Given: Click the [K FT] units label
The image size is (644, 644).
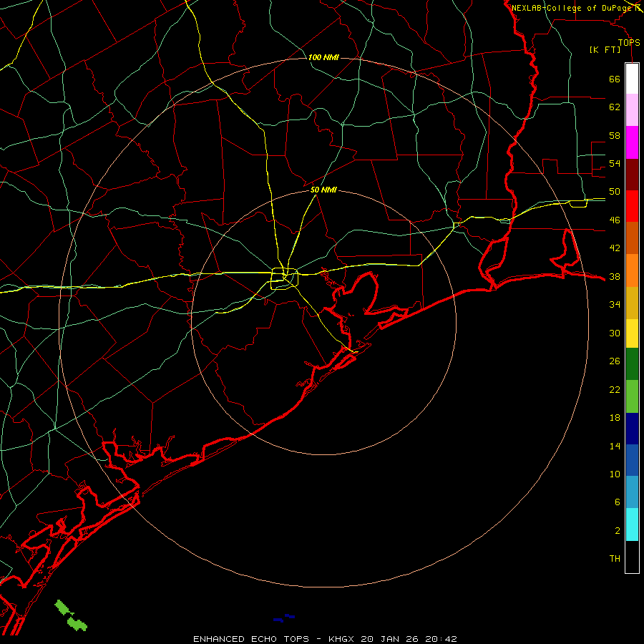Looking at the screenshot, I should pyautogui.click(x=605, y=50).
